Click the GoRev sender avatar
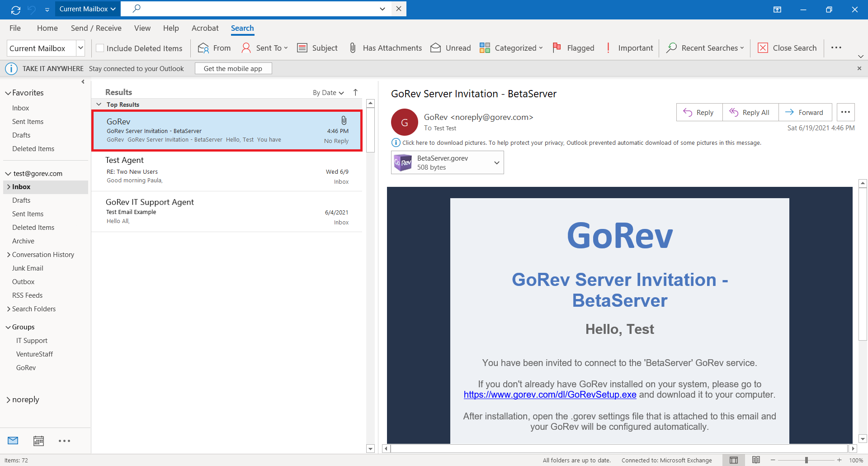This screenshot has height=466, width=868. [x=405, y=122]
